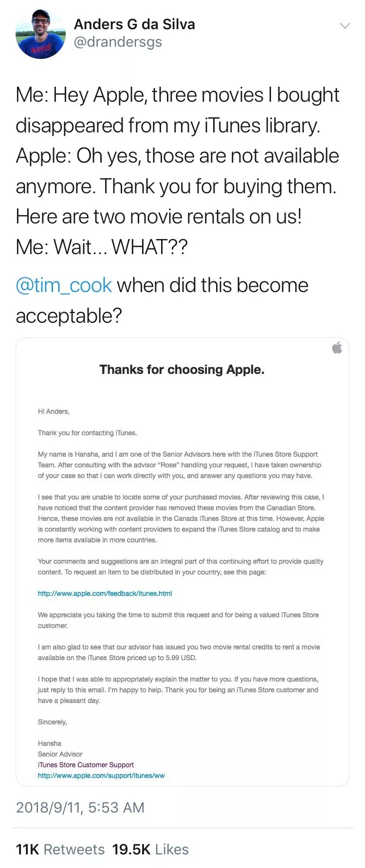View the 11K Retweets list
This screenshot has width=365, height=868.
point(60,850)
